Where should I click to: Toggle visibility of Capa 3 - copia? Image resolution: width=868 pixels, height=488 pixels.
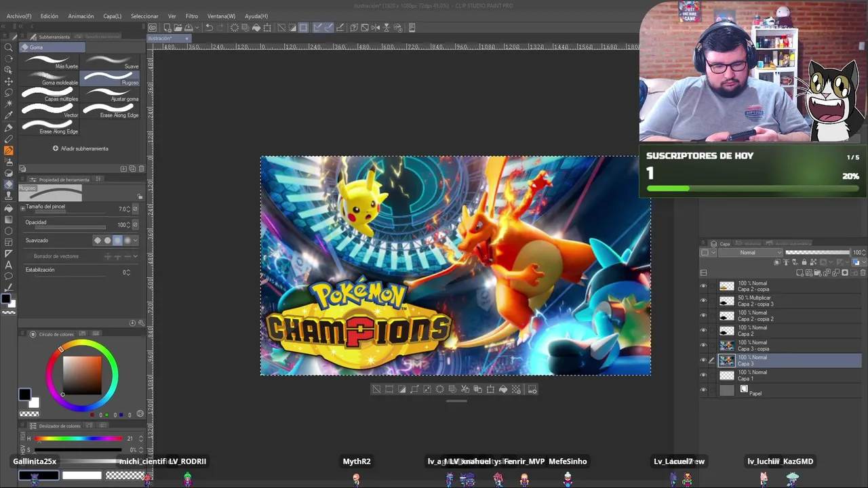[x=703, y=345]
